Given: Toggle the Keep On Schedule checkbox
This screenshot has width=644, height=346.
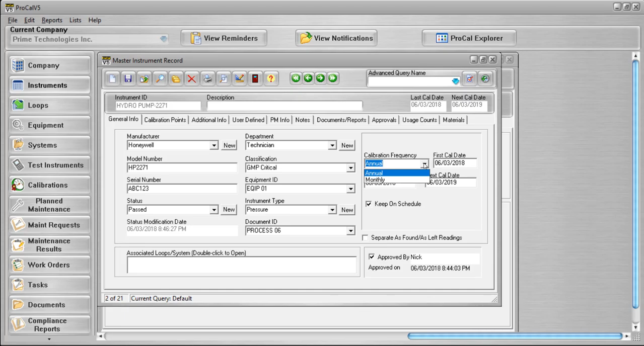Looking at the screenshot, I should [x=369, y=204].
